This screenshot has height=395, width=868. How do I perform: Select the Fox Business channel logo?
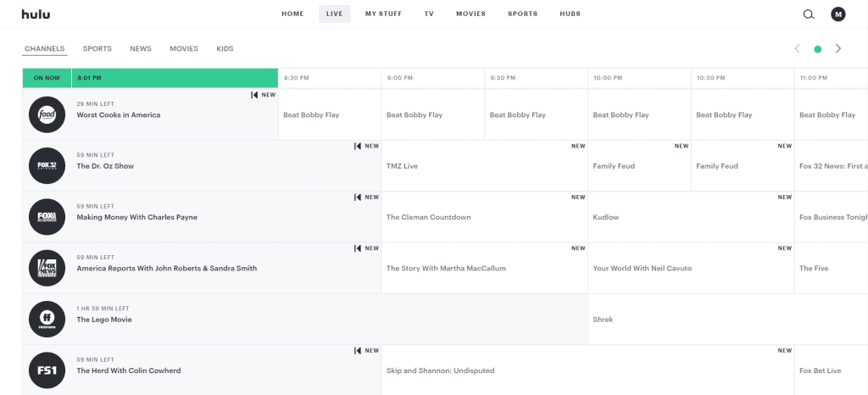(x=47, y=217)
